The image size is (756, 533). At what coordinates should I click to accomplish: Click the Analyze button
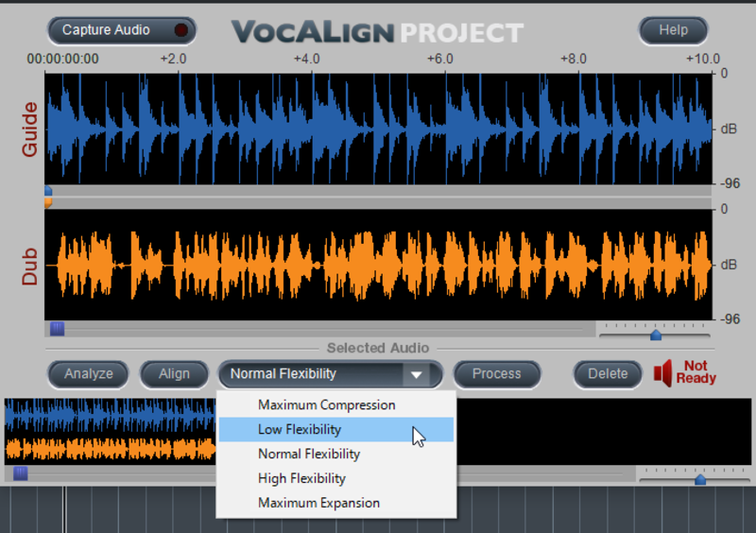[x=88, y=374]
